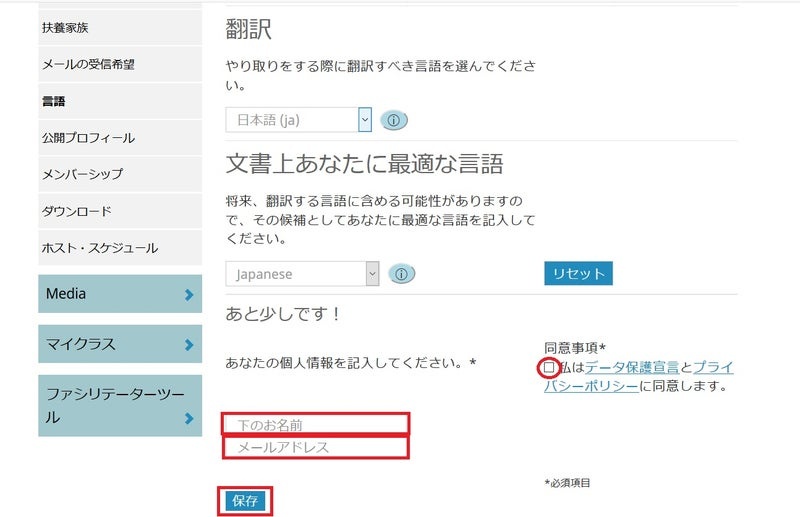Click the メールアドレス input field
The height and width of the screenshot is (517, 800).
point(315,447)
